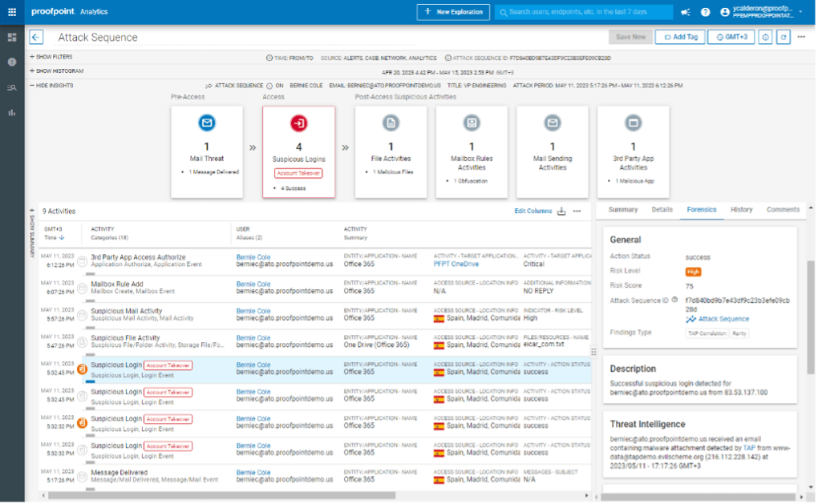Click the High risk level badge

pyautogui.click(x=694, y=272)
